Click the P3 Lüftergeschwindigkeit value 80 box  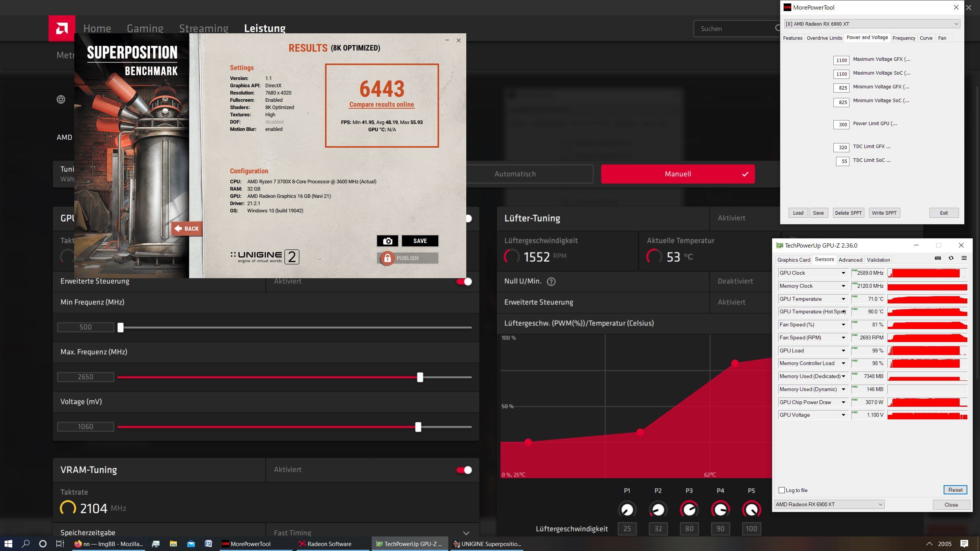[x=689, y=529]
